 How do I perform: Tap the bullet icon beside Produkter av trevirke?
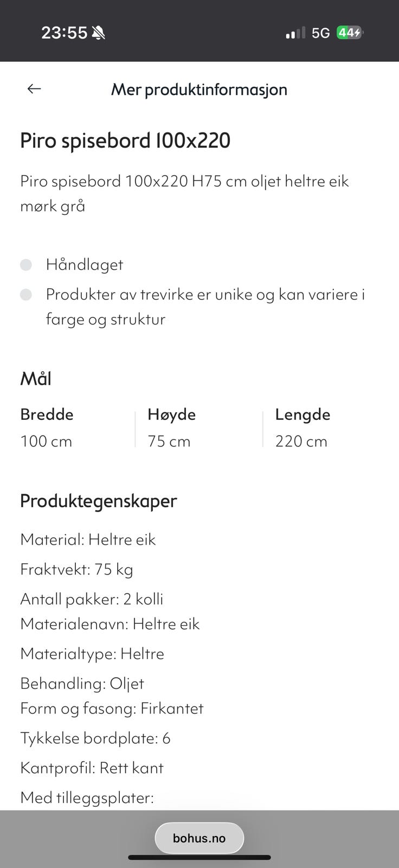tap(25, 295)
